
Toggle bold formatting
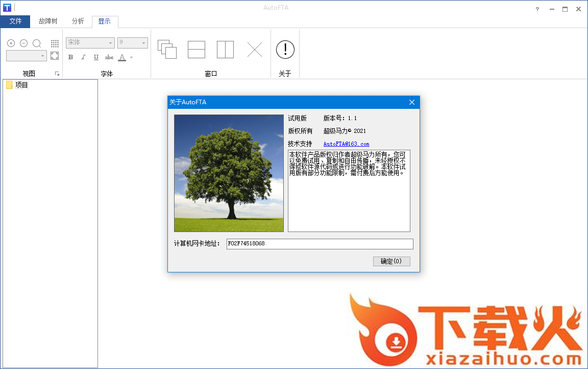(70, 57)
